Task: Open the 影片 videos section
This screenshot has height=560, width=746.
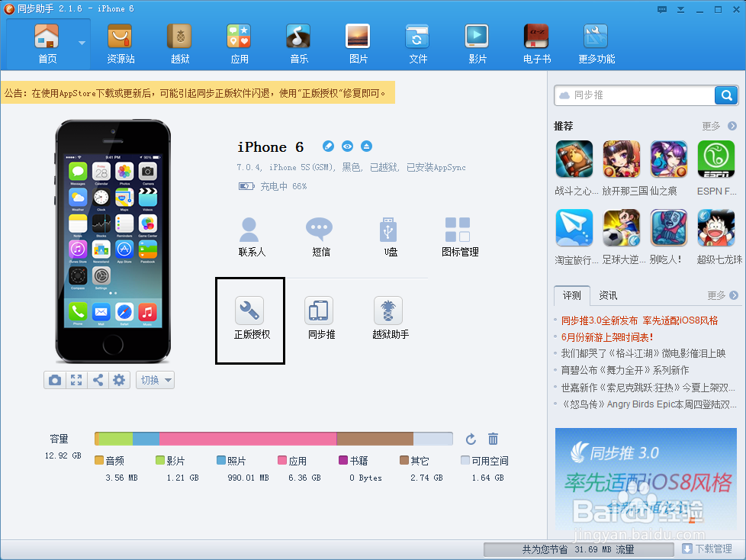Action: 478,44
